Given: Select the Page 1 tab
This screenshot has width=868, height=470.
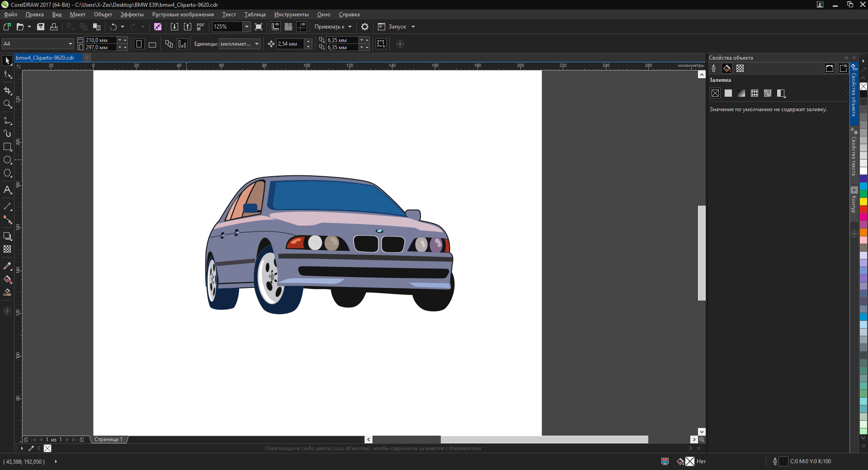Looking at the screenshot, I should (x=108, y=439).
